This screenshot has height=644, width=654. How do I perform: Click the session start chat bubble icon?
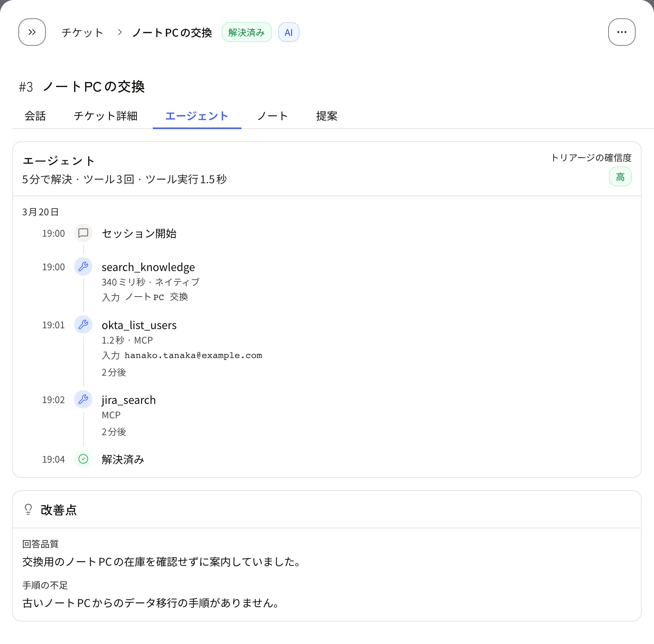(83, 233)
